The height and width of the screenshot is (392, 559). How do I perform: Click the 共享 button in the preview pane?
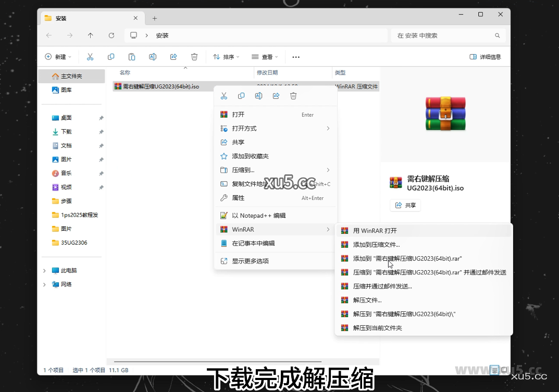(405, 205)
